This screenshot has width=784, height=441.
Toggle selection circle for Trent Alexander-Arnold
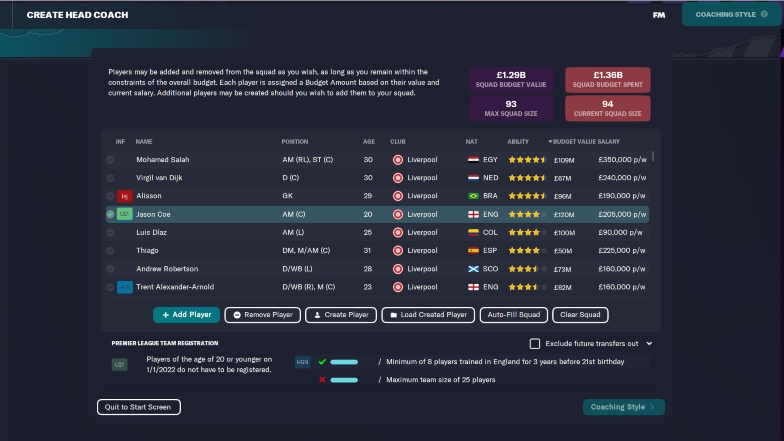click(110, 287)
